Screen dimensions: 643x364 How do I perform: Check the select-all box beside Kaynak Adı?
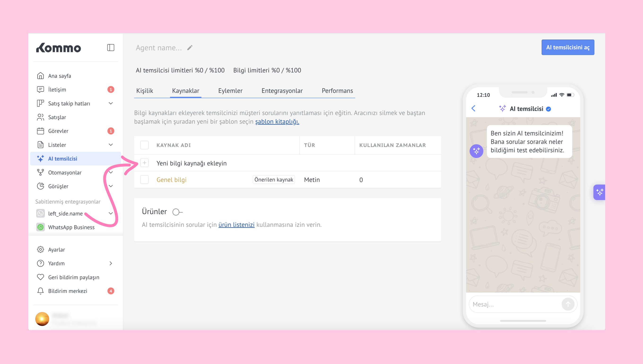click(144, 145)
